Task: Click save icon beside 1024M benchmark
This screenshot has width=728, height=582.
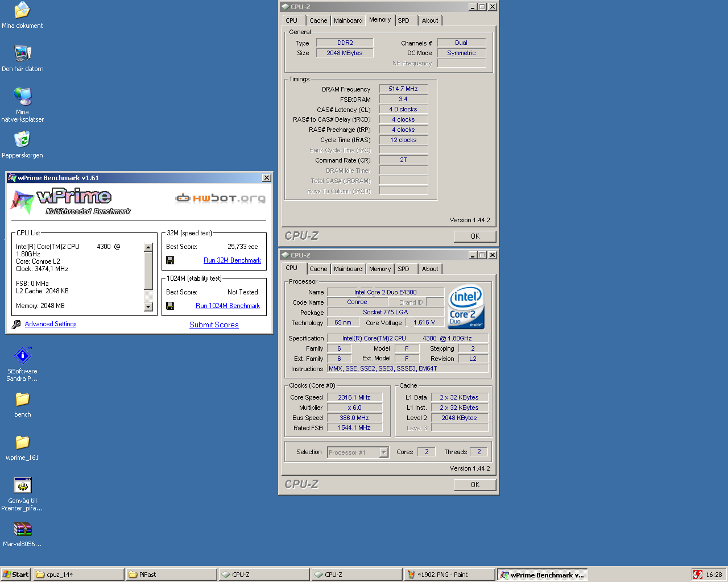Action: coord(170,306)
